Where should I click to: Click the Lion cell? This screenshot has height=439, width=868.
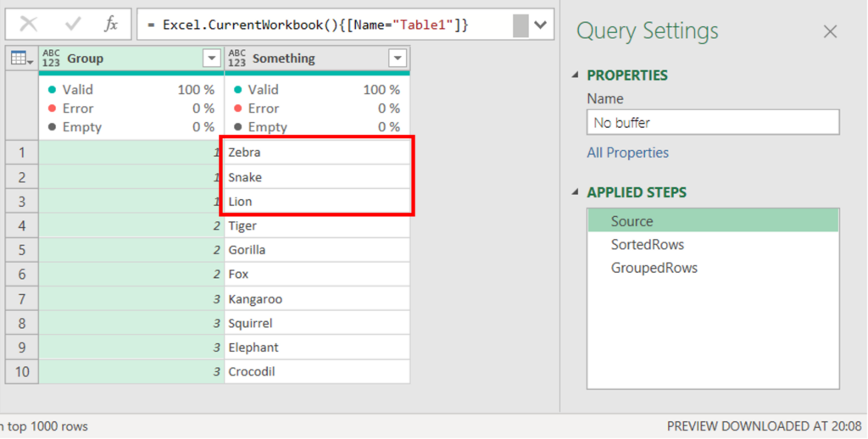tap(317, 201)
